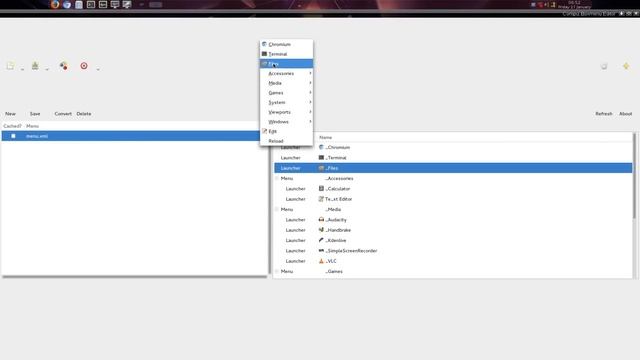Click the _Files launcher row icon
This screenshot has height=360, width=640.
click(x=321, y=168)
